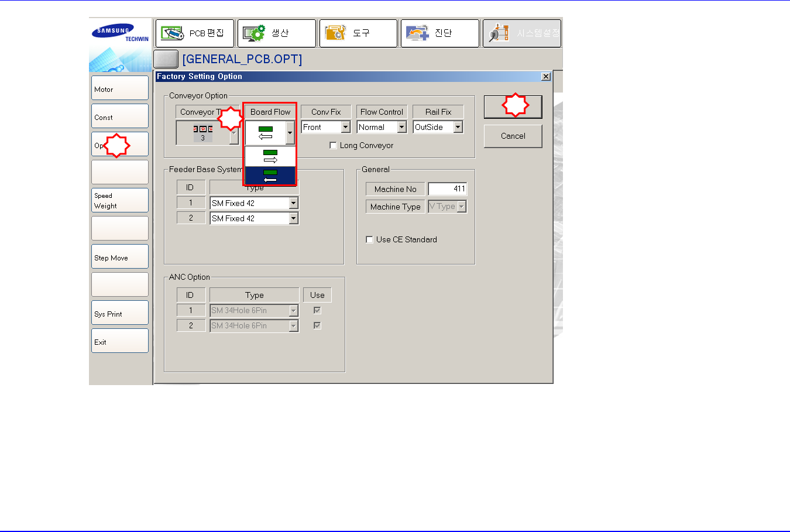Click the Speed Weight sidebar button
This screenshot has height=532, width=790.
click(x=120, y=200)
